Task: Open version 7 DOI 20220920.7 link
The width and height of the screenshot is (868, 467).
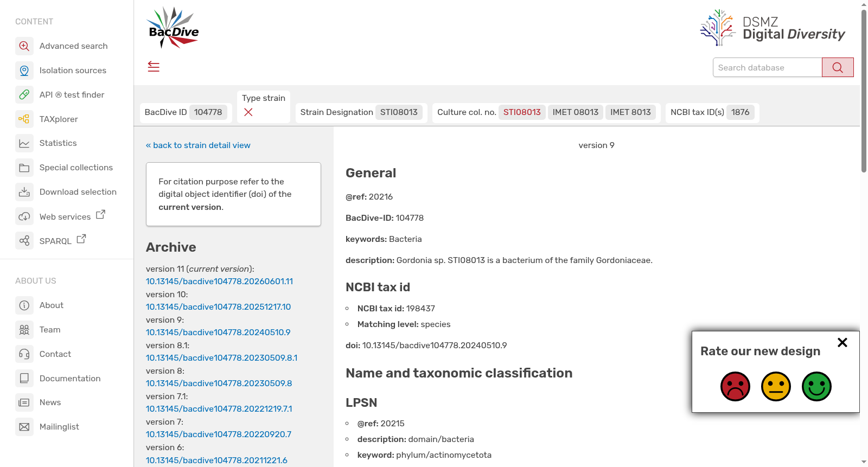Action: point(219,434)
